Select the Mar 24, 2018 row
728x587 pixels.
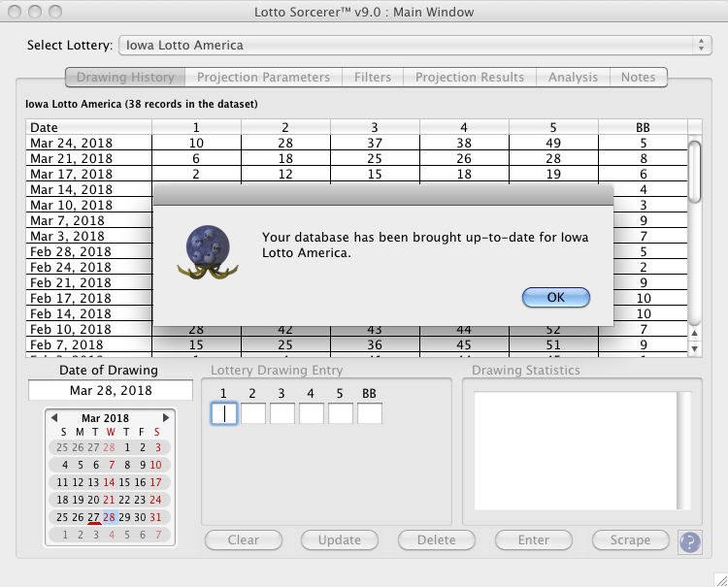click(356, 143)
